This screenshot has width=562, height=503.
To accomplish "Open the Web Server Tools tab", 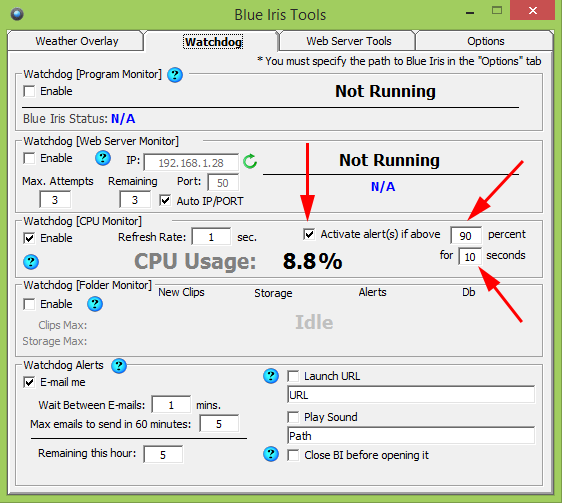I will click(x=348, y=41).
